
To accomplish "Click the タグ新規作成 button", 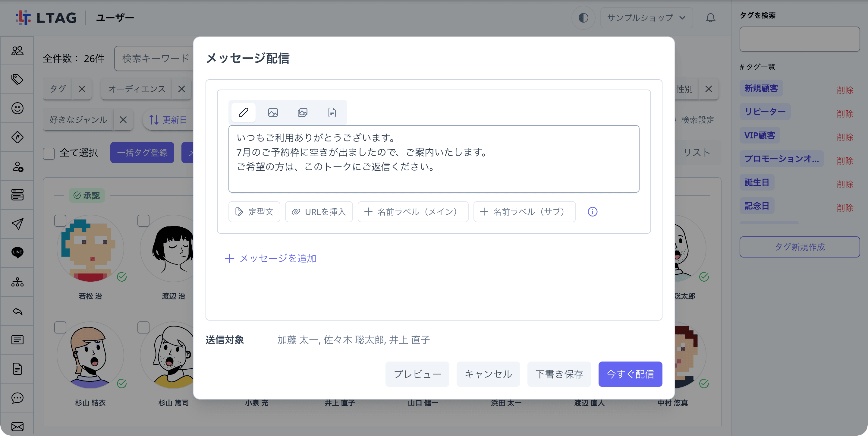I will coord(799,247).
